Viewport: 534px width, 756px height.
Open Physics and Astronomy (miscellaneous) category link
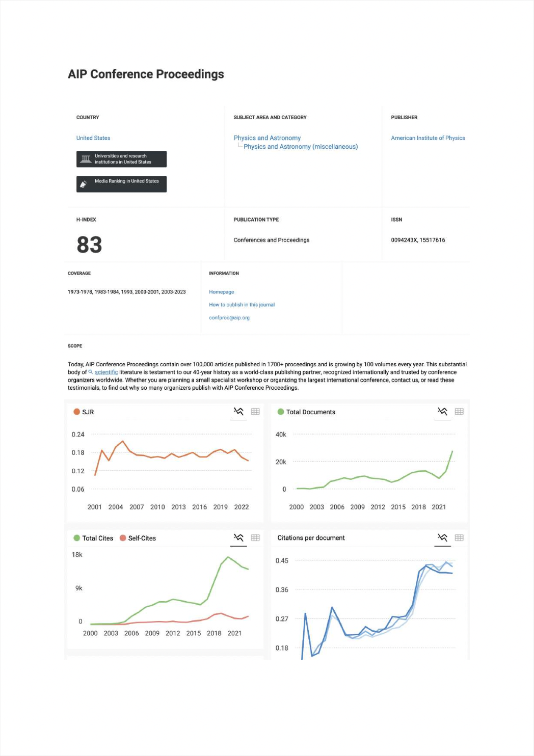[x=301, y=147]
